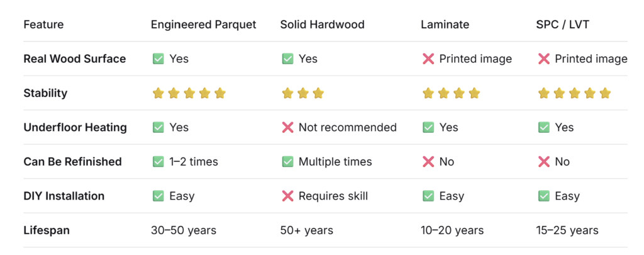This screenshot has height=255, width=644.
Task: Click the Feature column header
Action: point(43,25)
